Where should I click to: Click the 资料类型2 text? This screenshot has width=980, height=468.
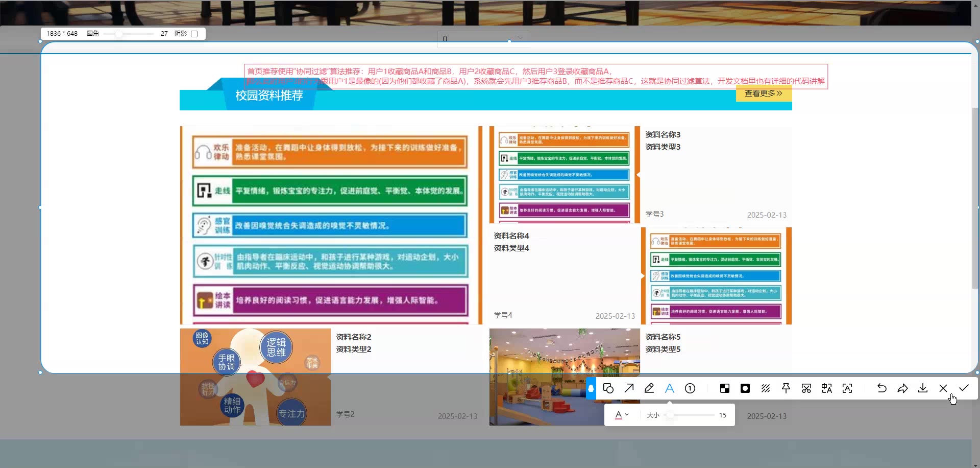coord(353,349)
